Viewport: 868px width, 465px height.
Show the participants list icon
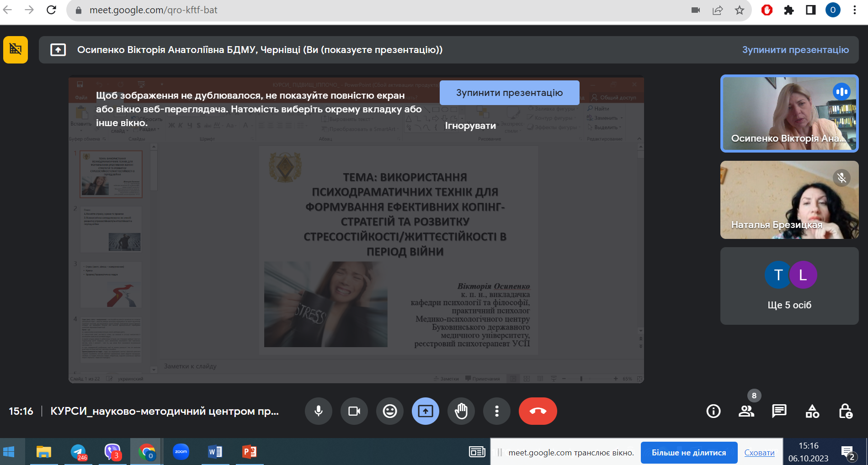tap(746, 411)
